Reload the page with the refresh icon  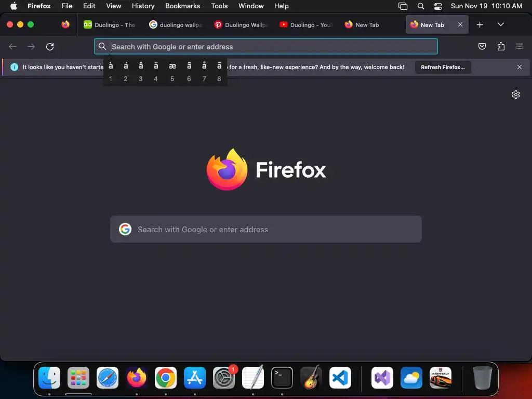(x=50, y=46)
